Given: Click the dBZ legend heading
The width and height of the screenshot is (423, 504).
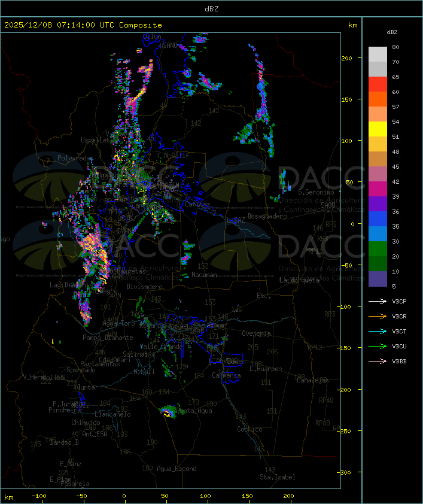Looking at the screenshot, I should [x=392, y=32].
